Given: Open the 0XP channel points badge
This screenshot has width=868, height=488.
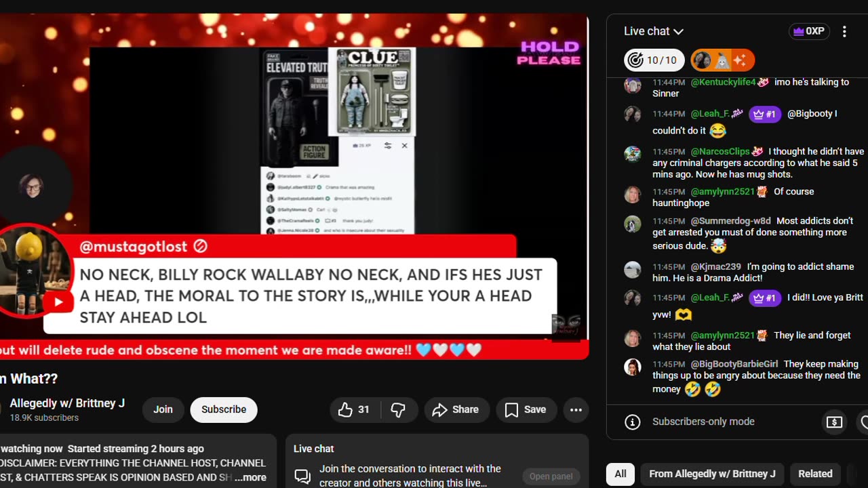Looking at the screenshot, I should coord(809,31).
